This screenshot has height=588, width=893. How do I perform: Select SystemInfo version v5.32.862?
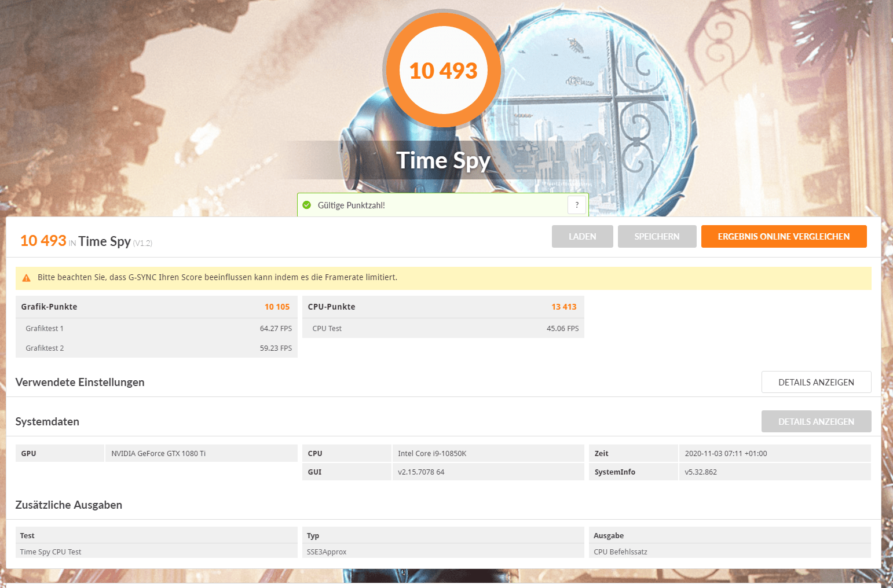pos(701,472)
